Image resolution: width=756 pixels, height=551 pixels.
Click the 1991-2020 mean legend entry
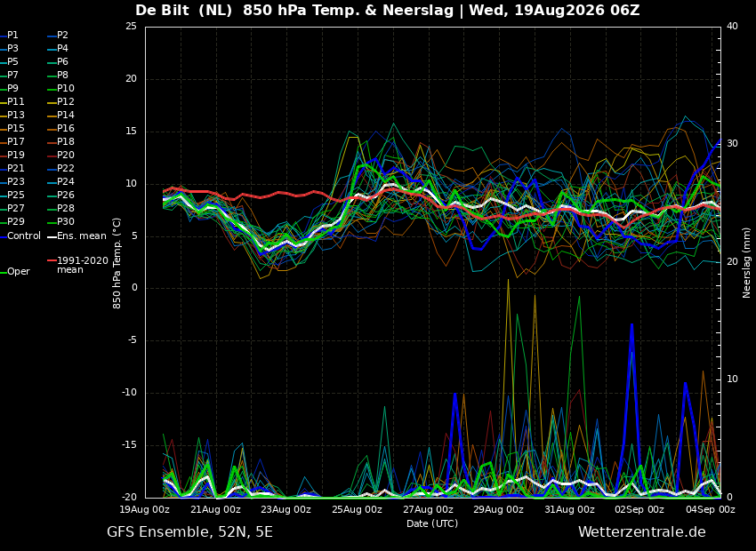tap(78, 266)
